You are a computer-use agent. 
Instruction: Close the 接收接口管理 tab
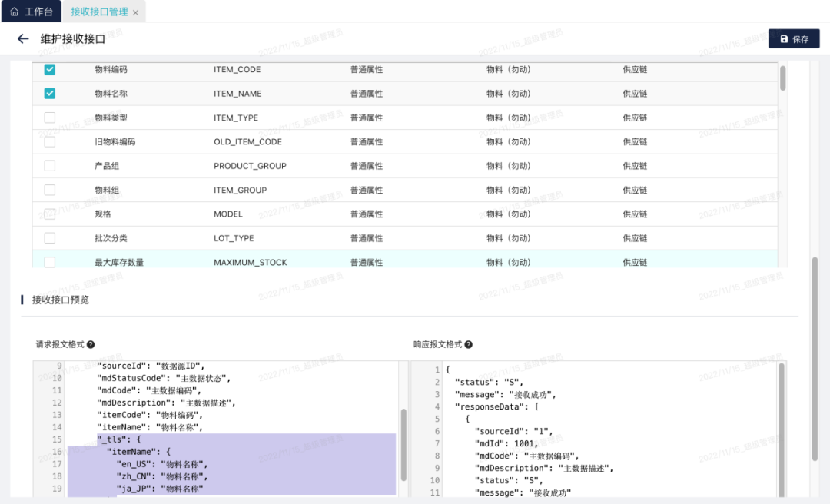tap(136, 12)
